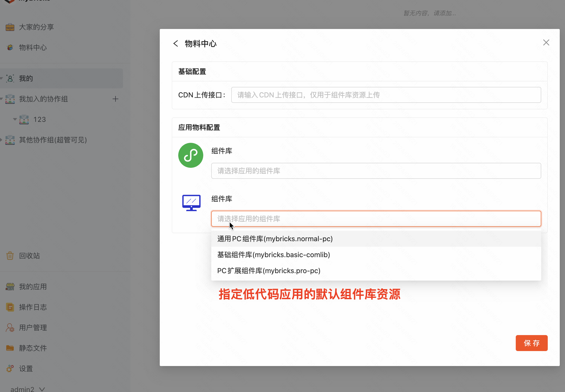Click the cube icon for 物料中心
Viewport: 565px width, 392px height.
[10, 47]
